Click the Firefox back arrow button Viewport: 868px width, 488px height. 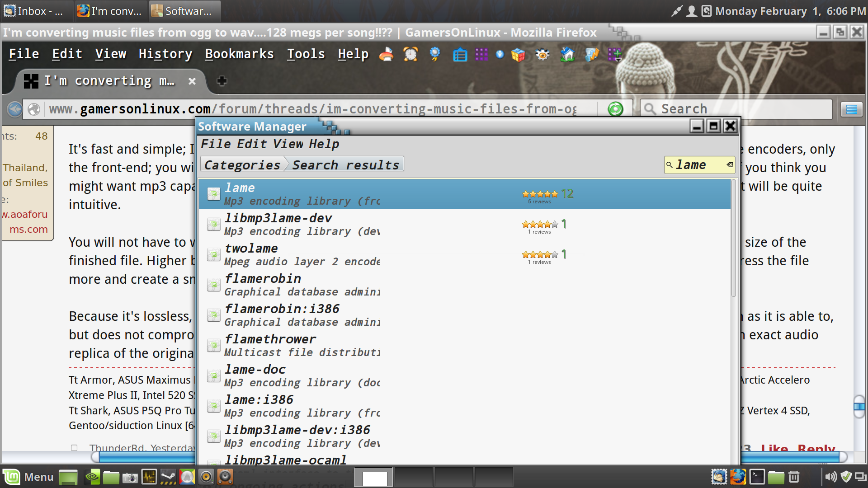[15, 109]
